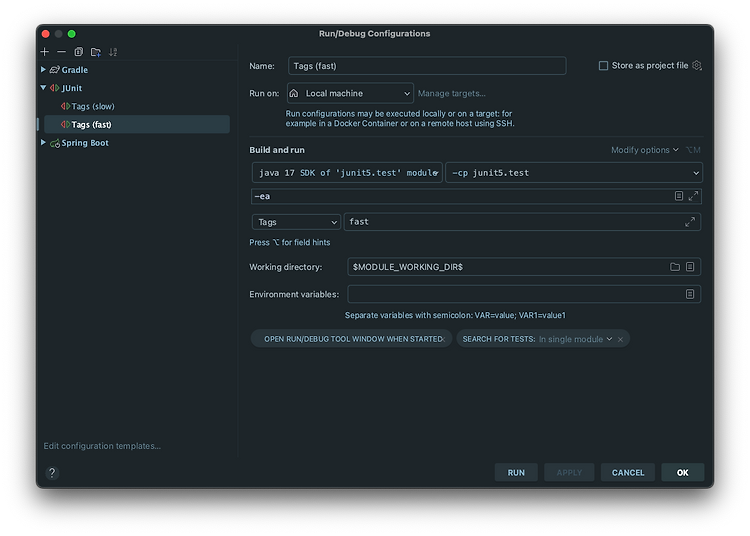This screenshot has height=536, width=750.
Task: Remove the selected configuration with minus icon
Action: tap(61, 52)
